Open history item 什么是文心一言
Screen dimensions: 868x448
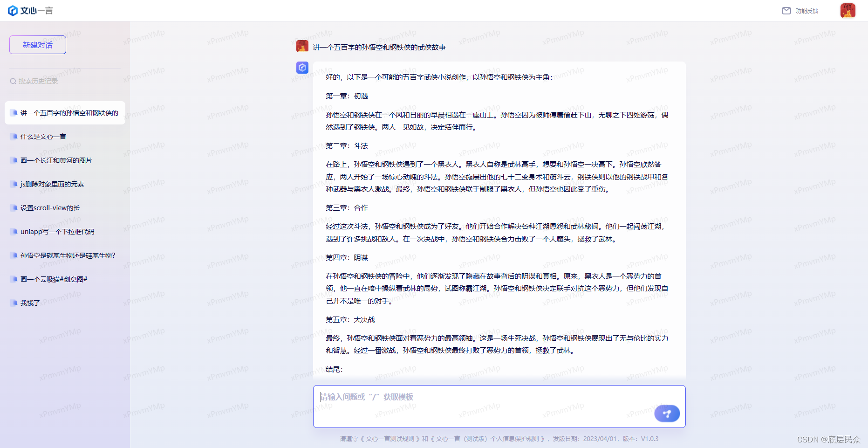(65, 137)
